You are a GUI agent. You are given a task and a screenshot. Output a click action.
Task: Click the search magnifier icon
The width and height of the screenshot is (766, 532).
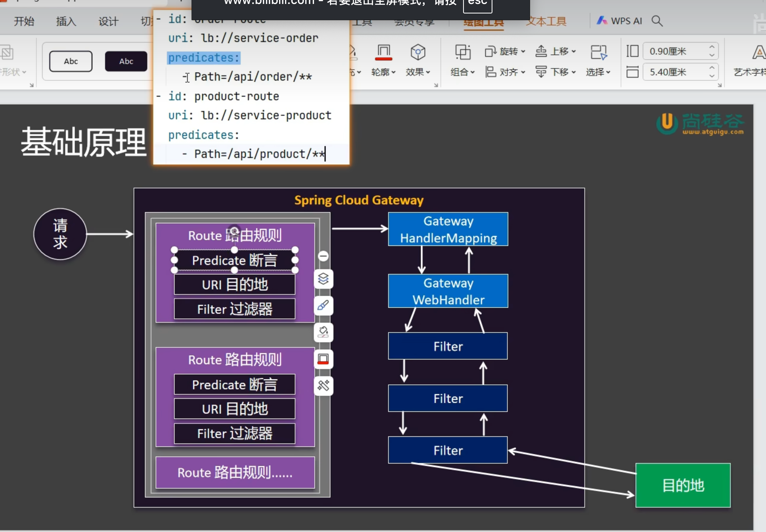coord(657,21)
